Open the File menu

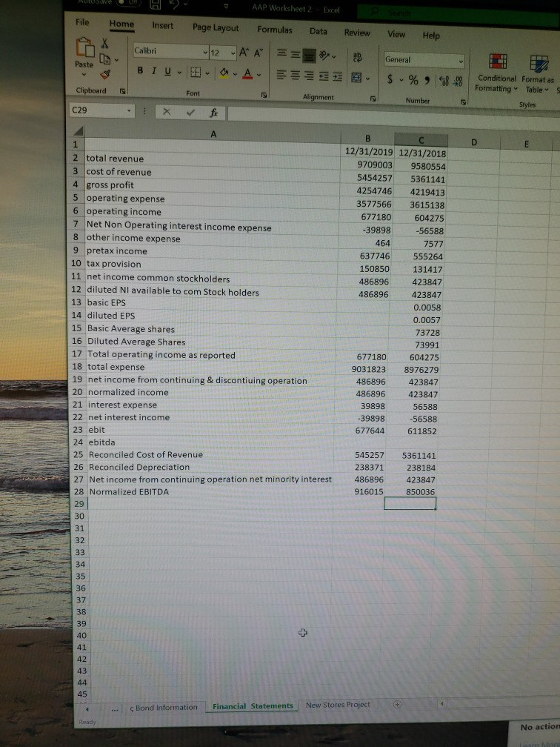(x=82, y=22)
